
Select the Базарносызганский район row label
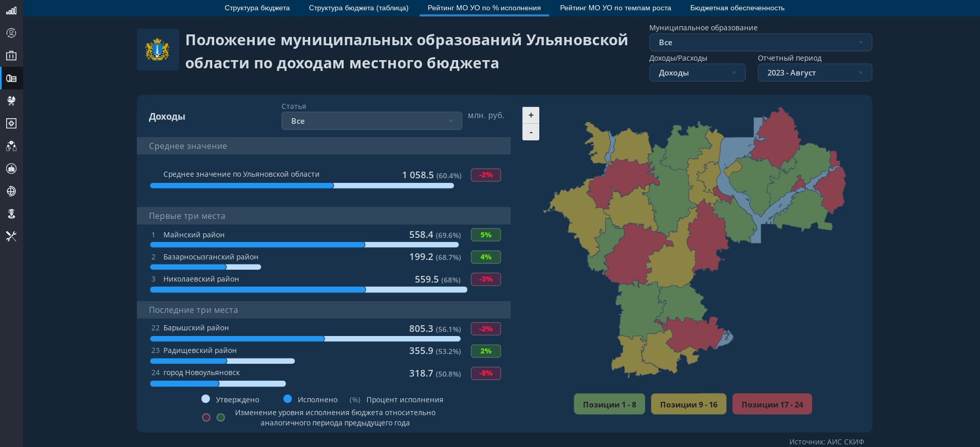pos(211,257)
